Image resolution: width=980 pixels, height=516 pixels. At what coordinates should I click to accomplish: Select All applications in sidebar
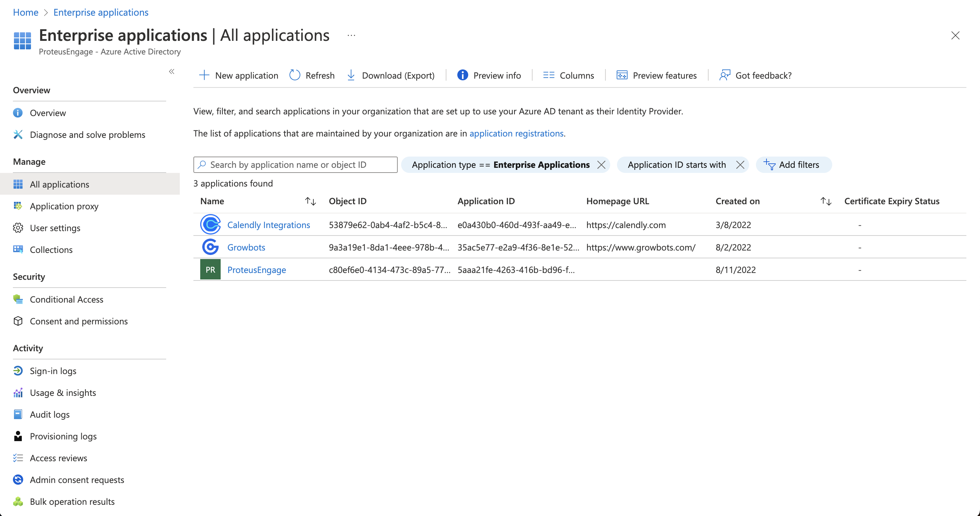(x=90, y=184)
